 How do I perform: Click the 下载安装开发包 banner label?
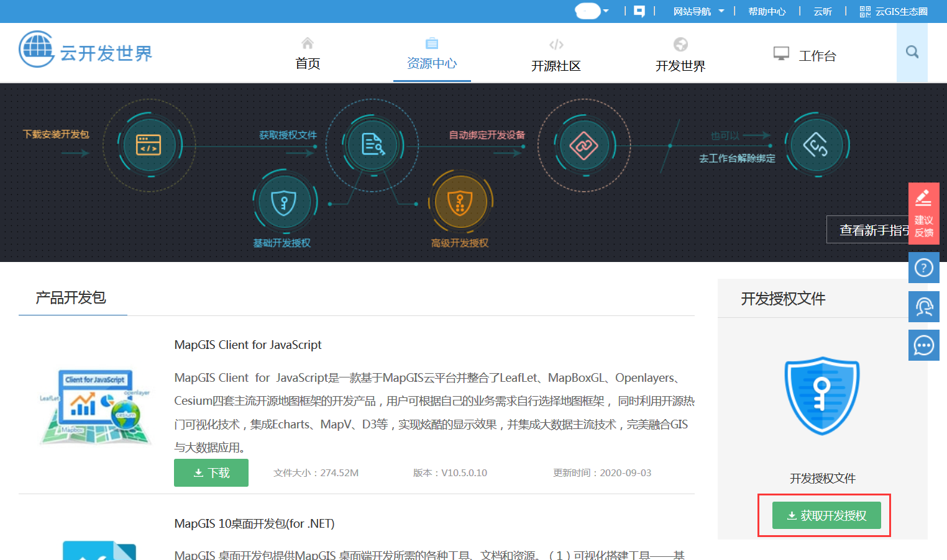[x=56, y=134]
